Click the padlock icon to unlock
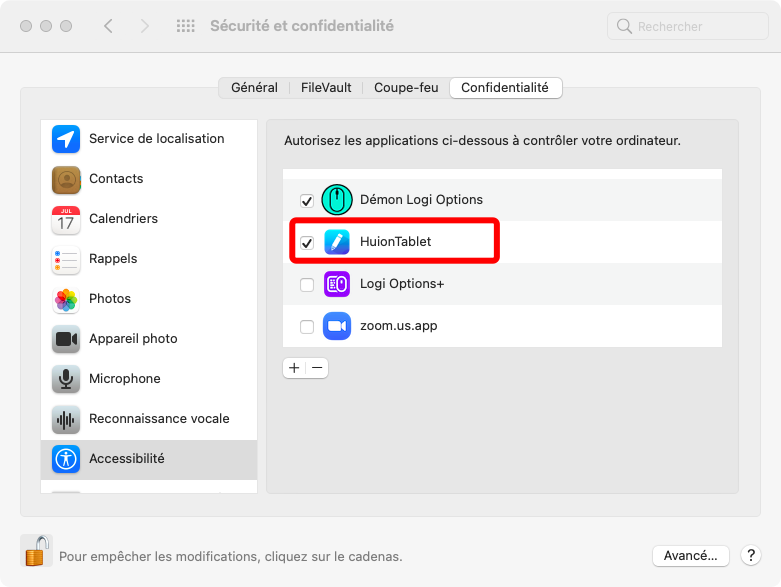781x587 pixels. coord(36,550)
